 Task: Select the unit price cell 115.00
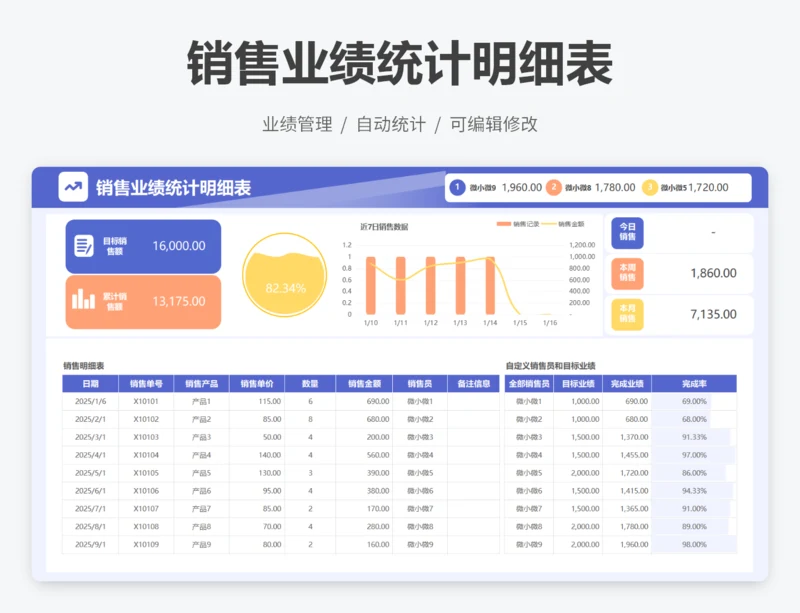(x=257, y=402)
